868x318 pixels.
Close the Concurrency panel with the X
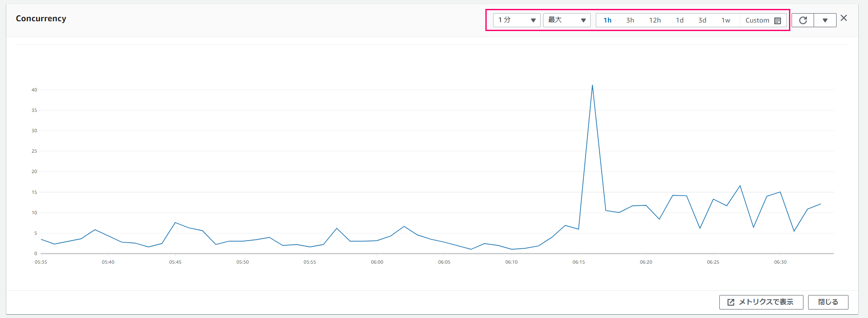(844, 18)
